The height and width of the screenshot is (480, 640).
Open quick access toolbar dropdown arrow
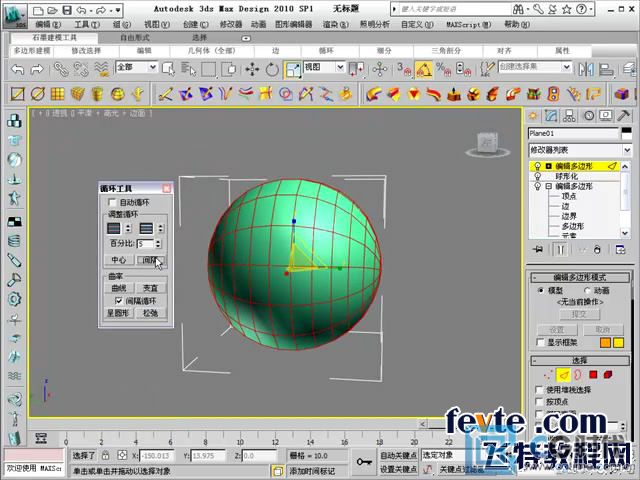pyautogui.click(x=118, y=10)
